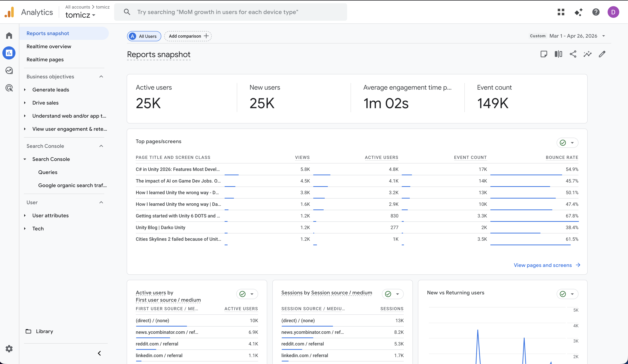The image size is (628, 364).
Task: Click the Add comparison button
Action: point(188,36)
